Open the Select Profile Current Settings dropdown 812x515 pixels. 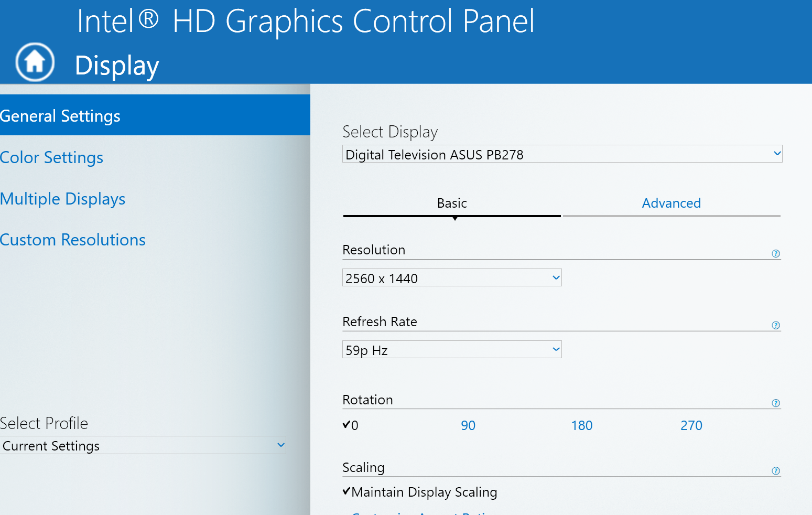click(x=143, y=445)
